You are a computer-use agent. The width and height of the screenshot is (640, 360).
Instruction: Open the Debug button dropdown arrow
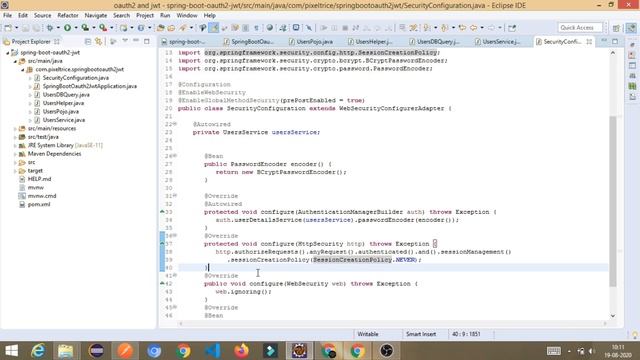click(x=58, y=28)
